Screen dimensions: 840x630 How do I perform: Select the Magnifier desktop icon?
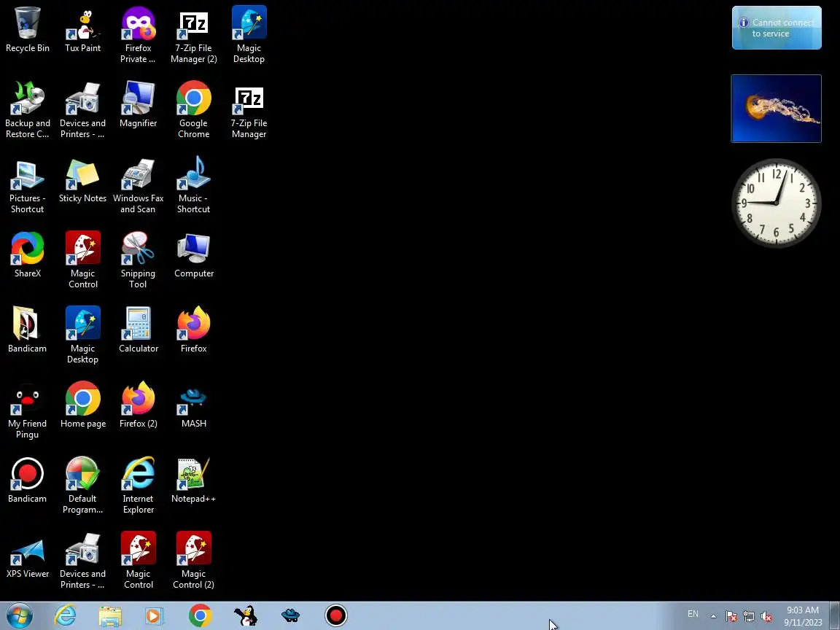[139, 105]
